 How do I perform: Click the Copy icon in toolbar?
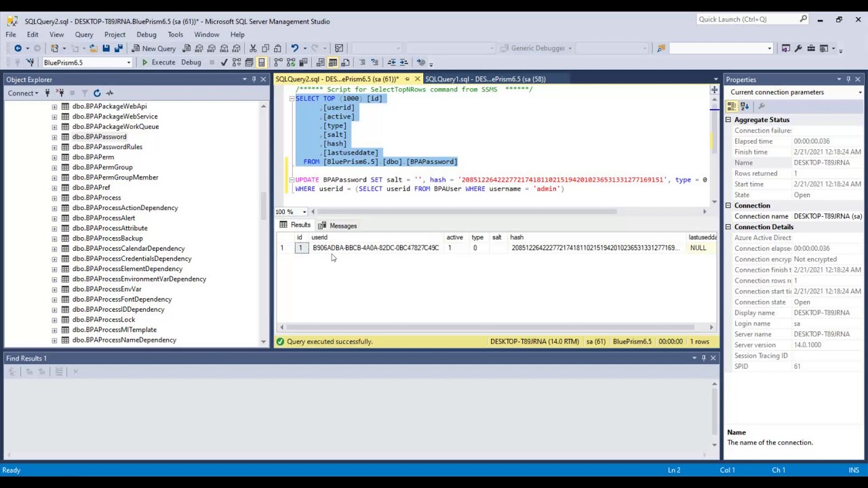click(265, 48)
